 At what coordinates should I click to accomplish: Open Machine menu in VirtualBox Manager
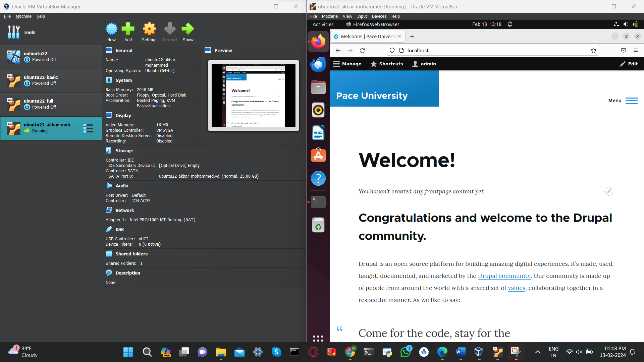23,16
